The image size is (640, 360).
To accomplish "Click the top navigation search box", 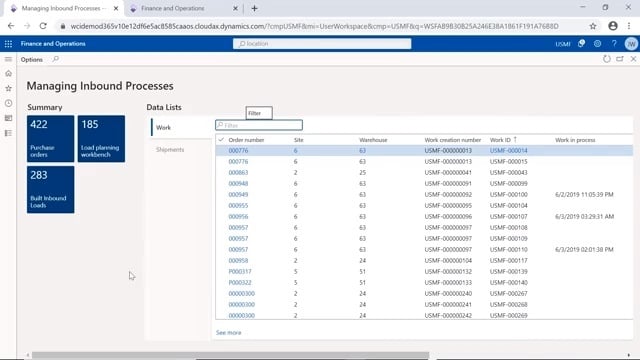I will tap(322, 44).
